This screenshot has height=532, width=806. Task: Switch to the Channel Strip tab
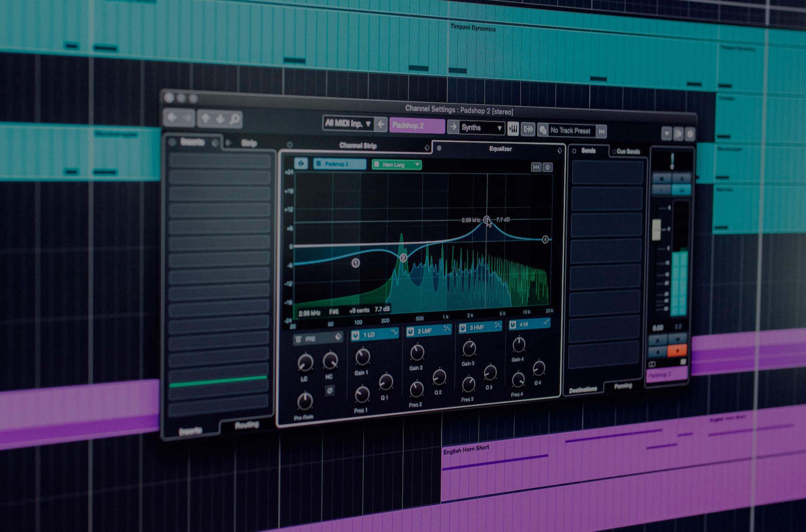click(x=358, y=146)
